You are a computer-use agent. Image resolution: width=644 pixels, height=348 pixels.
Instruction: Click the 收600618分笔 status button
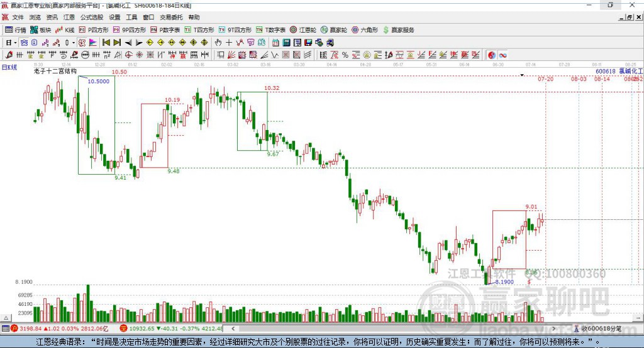[598, 329]
